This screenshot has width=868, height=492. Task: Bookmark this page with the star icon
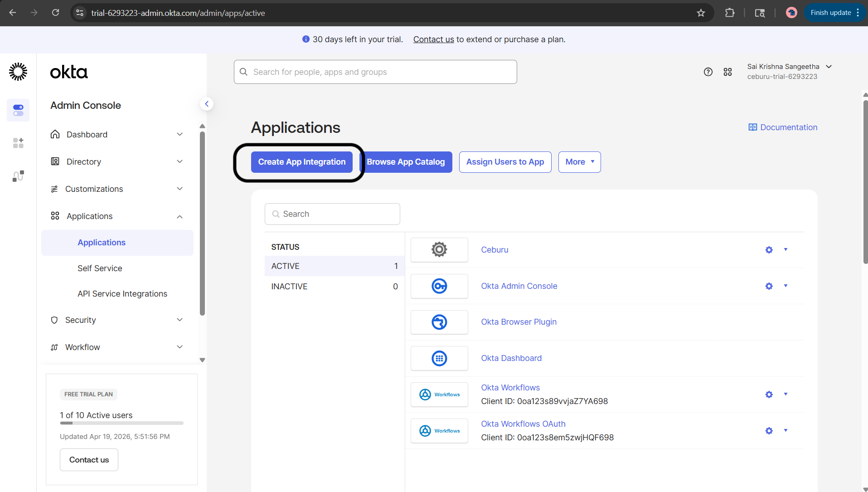pyautogui.click(x=701, y=13)
